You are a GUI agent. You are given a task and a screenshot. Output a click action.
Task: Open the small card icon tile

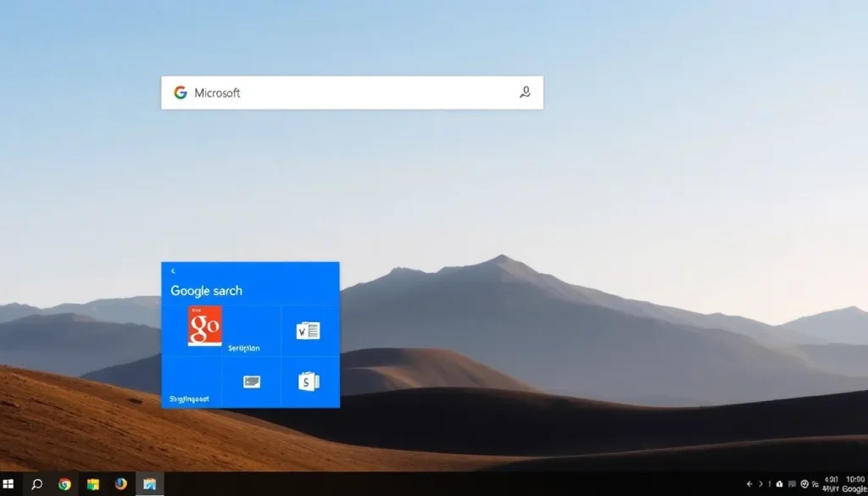point(252,382)
